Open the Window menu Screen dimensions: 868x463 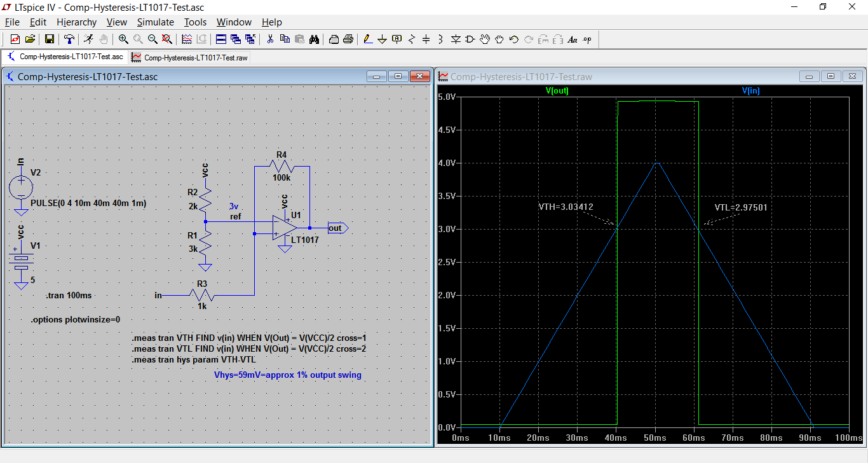click(x=234, y=22)
